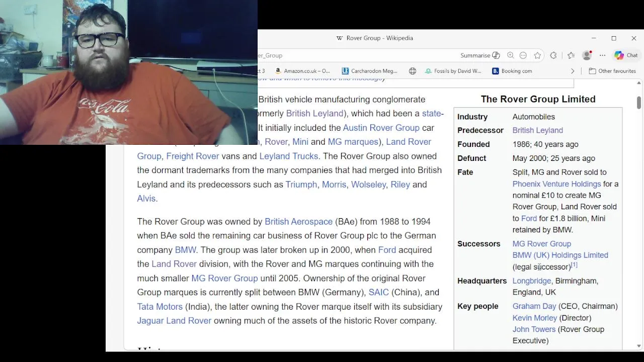The width and height of the screenshot is (644, 362).
Task: Open the Phoenix Venture Holdings link
Action: [556, 184]
